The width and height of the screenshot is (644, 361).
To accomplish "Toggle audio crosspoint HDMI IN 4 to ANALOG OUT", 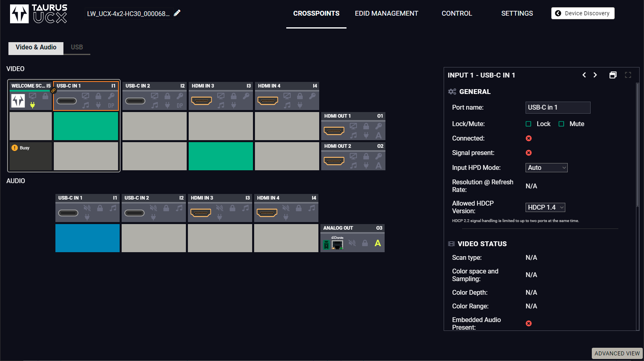I will (286, 238).
